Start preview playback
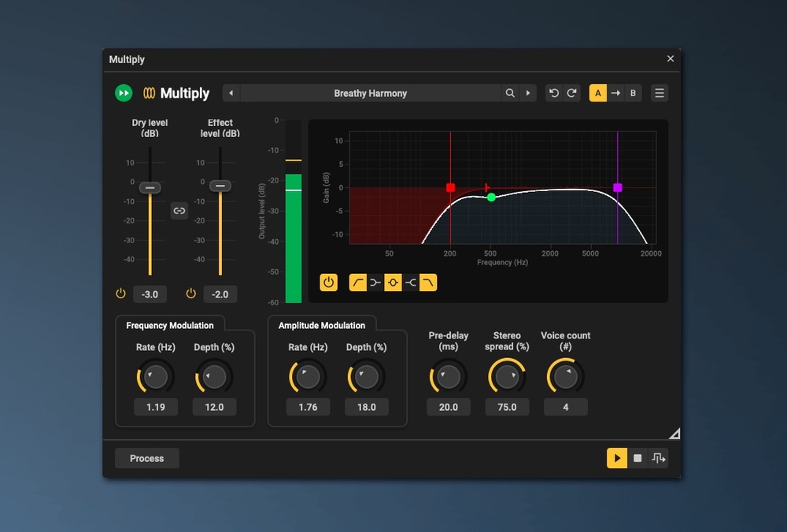 click(x=617, y=458)
